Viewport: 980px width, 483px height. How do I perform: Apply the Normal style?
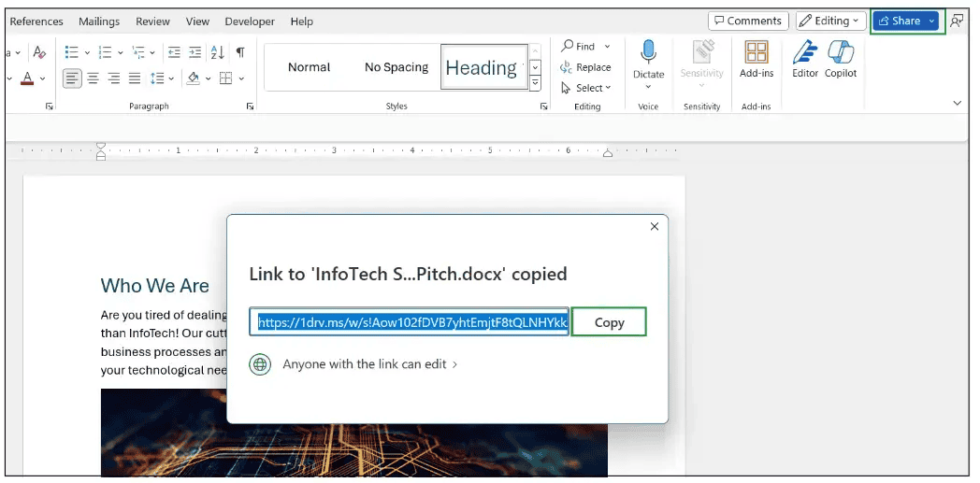coord(310,67)
